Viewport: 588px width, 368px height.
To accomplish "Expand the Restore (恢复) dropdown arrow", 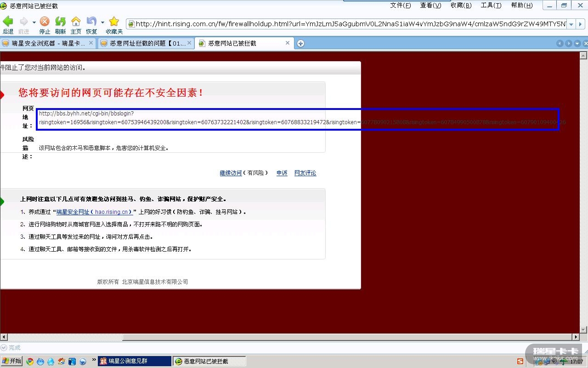I will pos(102,22).
